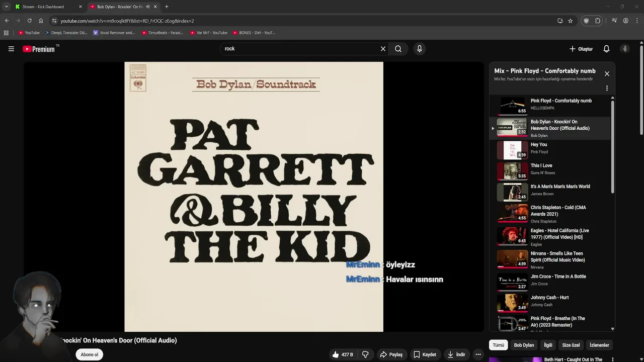Share the video via Paylaş

click(x=391, y=354)
